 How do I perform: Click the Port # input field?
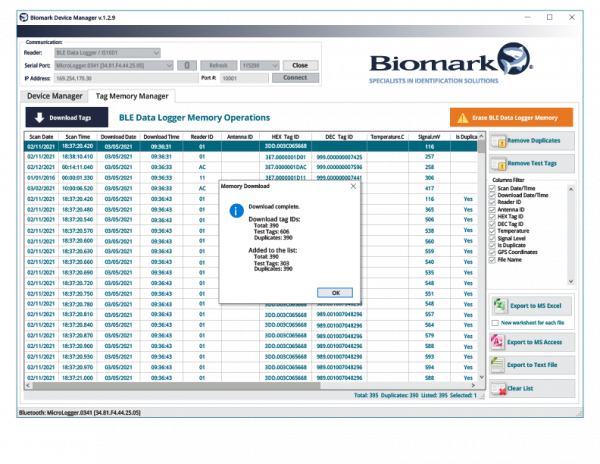[x=244, y=78]
